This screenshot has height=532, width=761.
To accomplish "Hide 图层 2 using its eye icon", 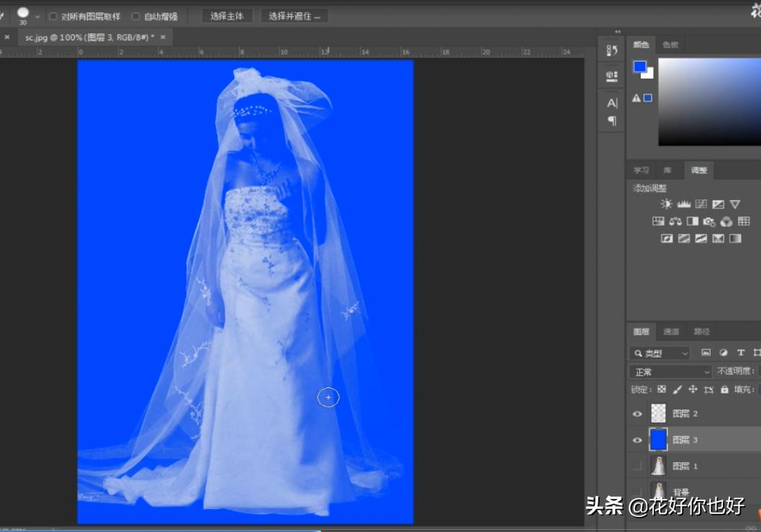I will pyautogui.click(x=637, y=414).
